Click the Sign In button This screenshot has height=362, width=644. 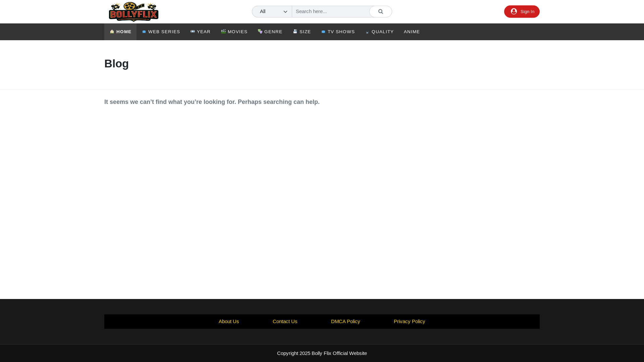[x=522, y=11]
